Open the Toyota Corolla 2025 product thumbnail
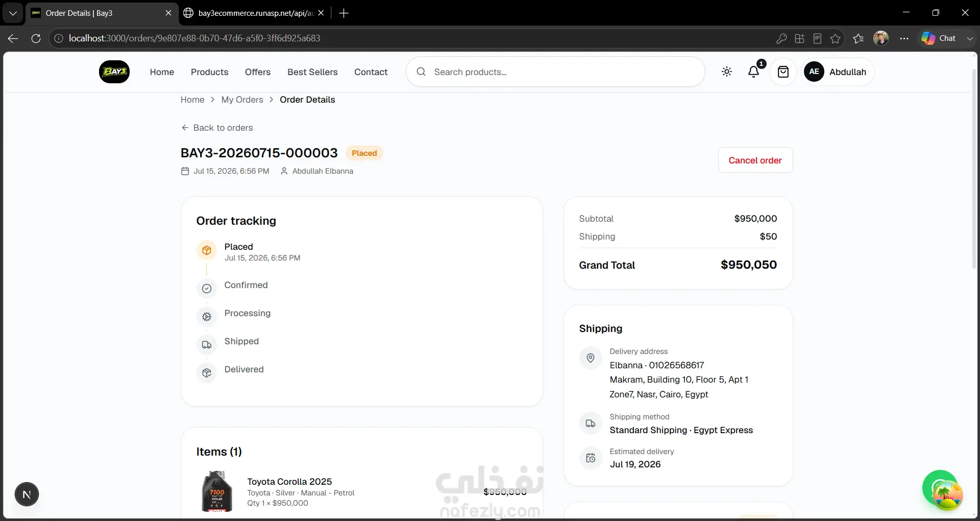980x521 pixels. coord(217,491)
